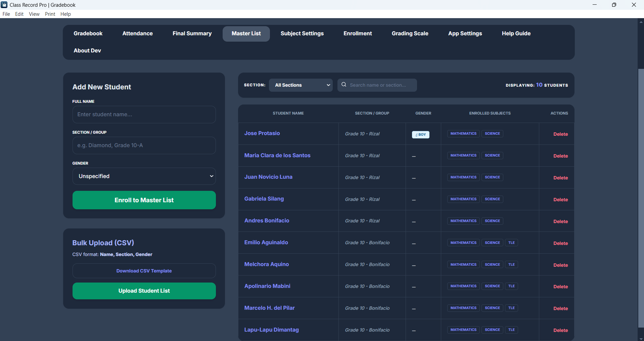Click the vertical scrollbar down arrow
The height and width of the screenshot is (341, 644).
click(641, 339)
